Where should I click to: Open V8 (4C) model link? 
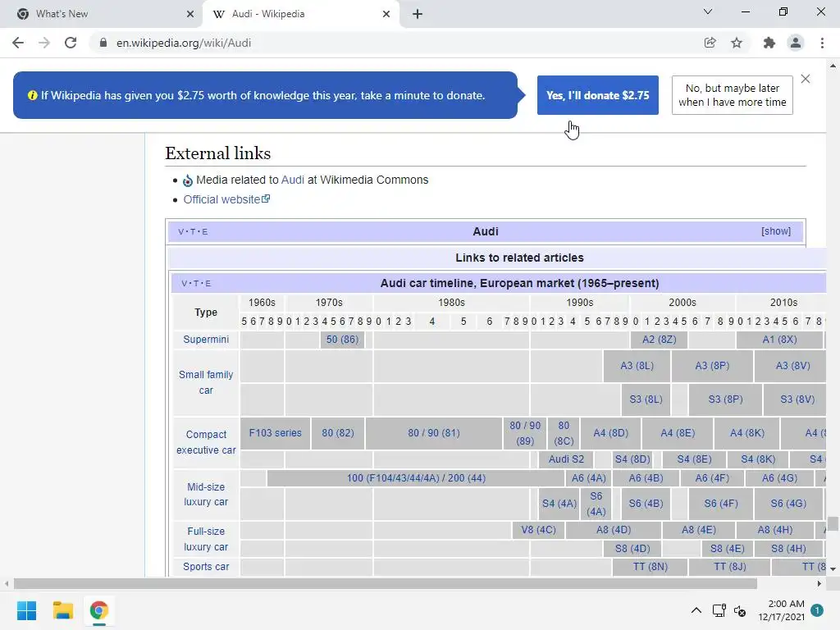pyautogui.click(x=538, y=530)
